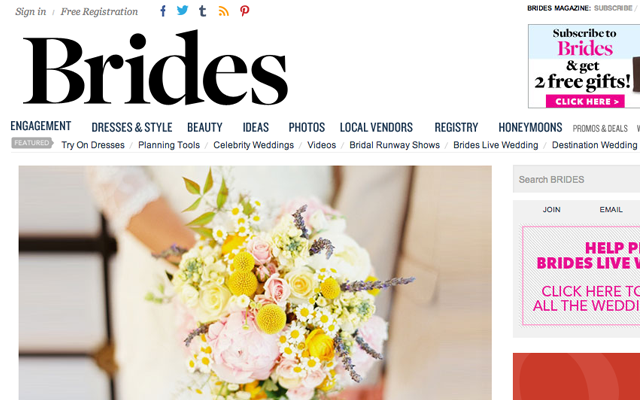640x400 pixels.
Task: Visit the Celebrity Weddings link
Action: click(x=253, y=145)
